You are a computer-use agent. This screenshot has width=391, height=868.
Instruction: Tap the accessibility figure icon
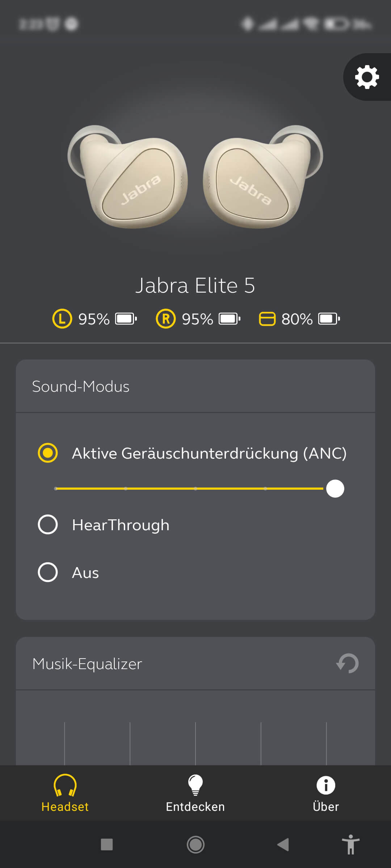coord(350,844)
